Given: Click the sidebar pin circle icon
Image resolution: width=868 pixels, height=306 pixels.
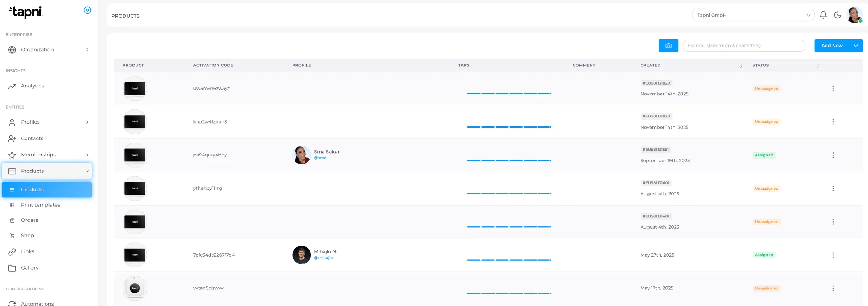Looking at the screenshot, I should click(87, 10).
